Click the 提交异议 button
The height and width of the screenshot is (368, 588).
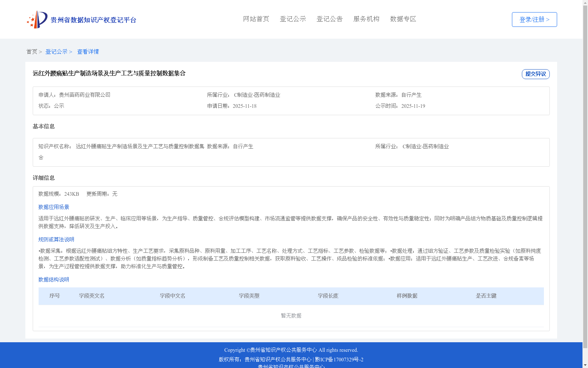[x=536, y=74]
